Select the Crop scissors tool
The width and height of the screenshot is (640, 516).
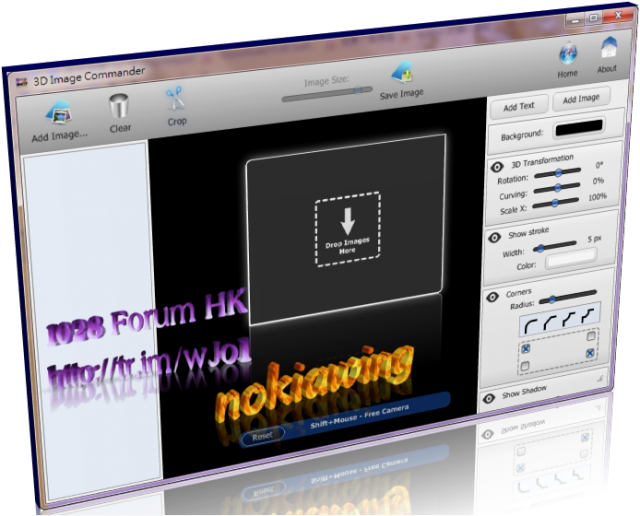point(176,100)
